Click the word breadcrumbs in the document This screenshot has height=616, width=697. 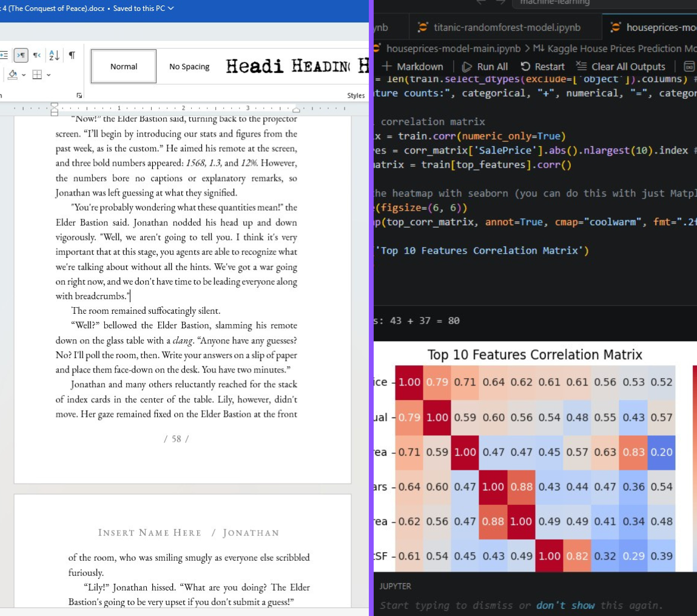point(101,296)
